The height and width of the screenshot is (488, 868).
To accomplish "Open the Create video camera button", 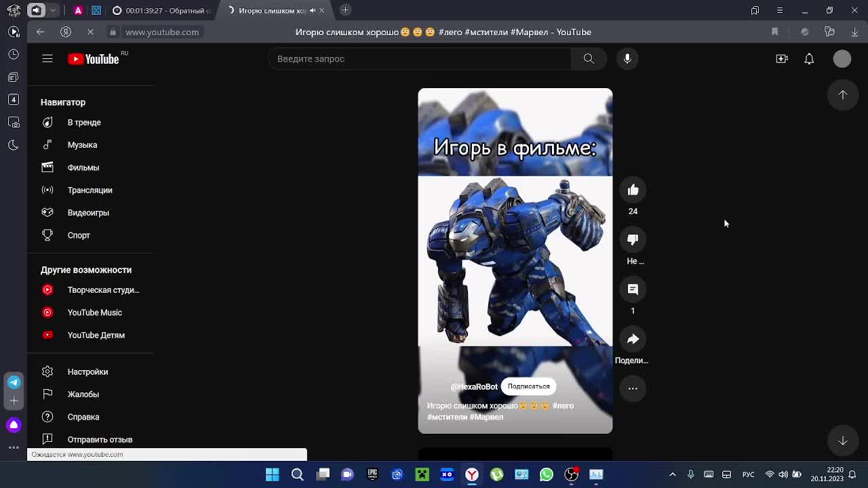I will coord(782,59).
